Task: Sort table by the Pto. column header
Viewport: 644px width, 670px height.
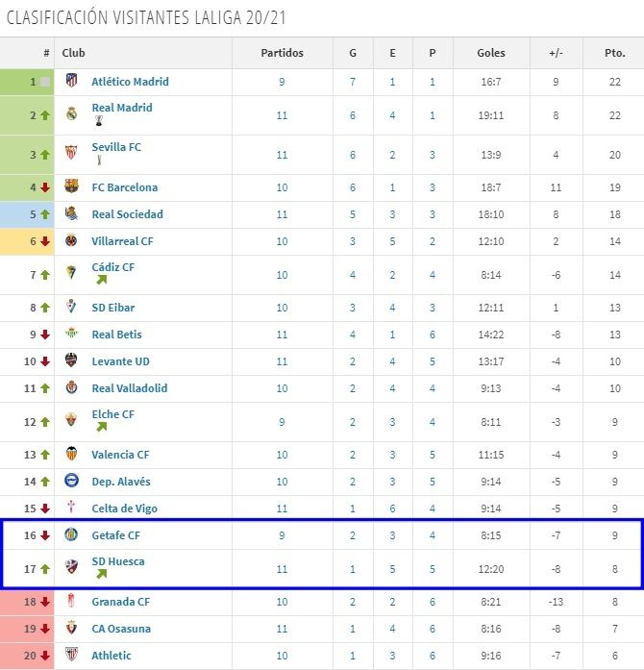Action: [x=613, y=53]
